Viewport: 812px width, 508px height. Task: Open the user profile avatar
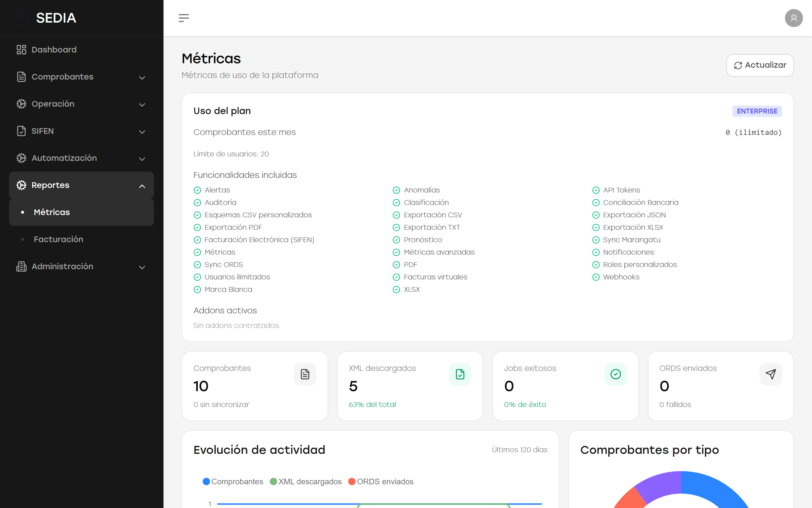click(794, 18)
